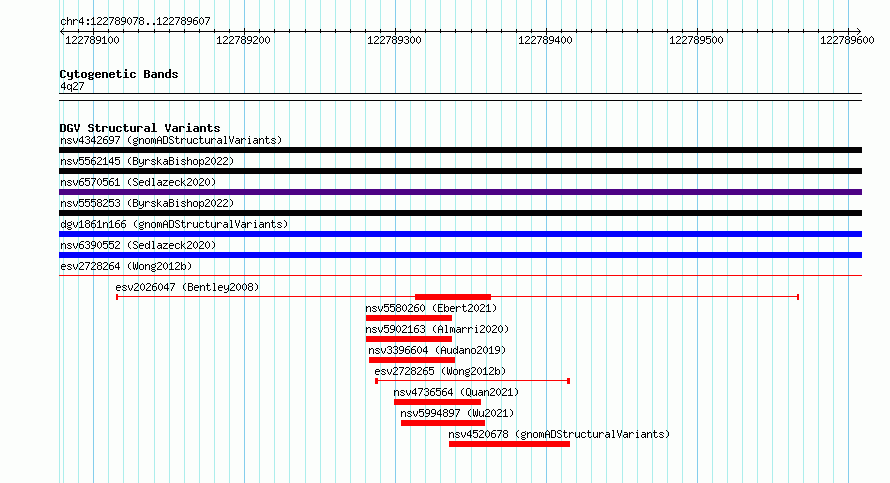Open the nsv5580260 Ebert2021 label
The width and height of the screenshot is (890, 483).
click(431, 308)
